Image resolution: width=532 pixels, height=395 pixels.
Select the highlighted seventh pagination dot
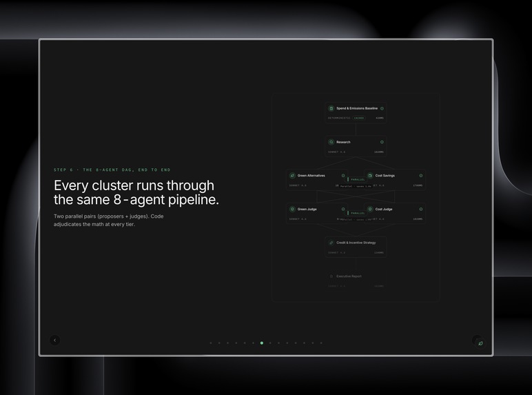tap(262, 343)
